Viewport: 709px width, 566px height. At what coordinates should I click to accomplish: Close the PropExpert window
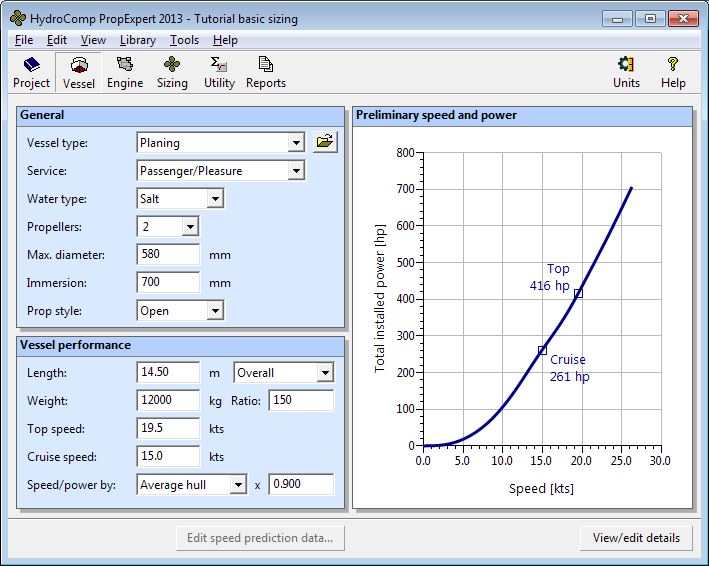pyautogui.click(x=684, y=19)
